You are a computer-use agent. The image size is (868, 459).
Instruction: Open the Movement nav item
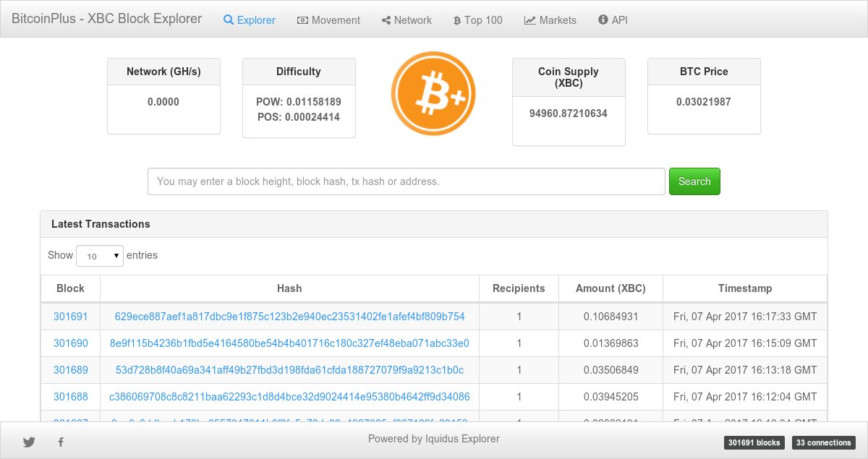[328, 20]
